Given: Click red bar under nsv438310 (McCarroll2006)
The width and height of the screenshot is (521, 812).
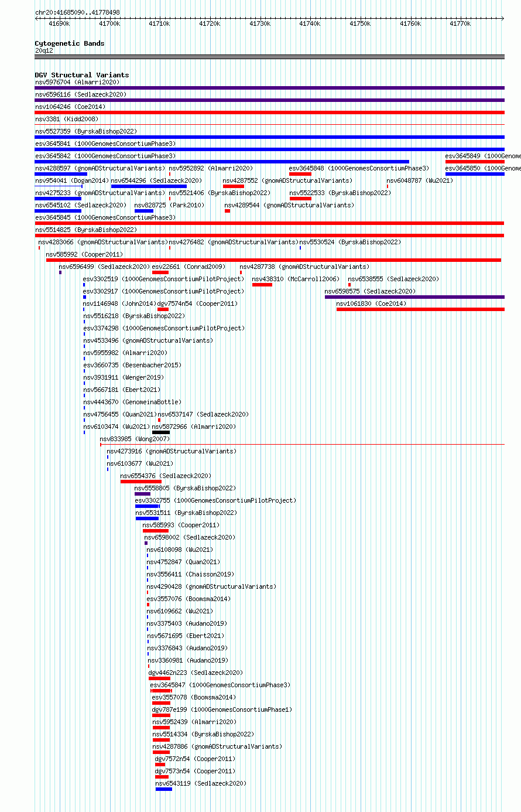Looking at the screenshot, I should tap(262, 285).
